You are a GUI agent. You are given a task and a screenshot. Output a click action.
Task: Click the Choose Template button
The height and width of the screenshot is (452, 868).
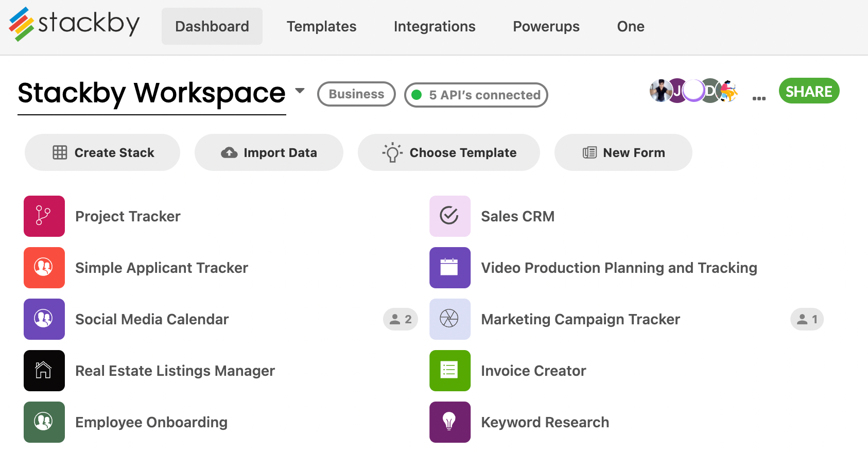(x=449, y=152)
